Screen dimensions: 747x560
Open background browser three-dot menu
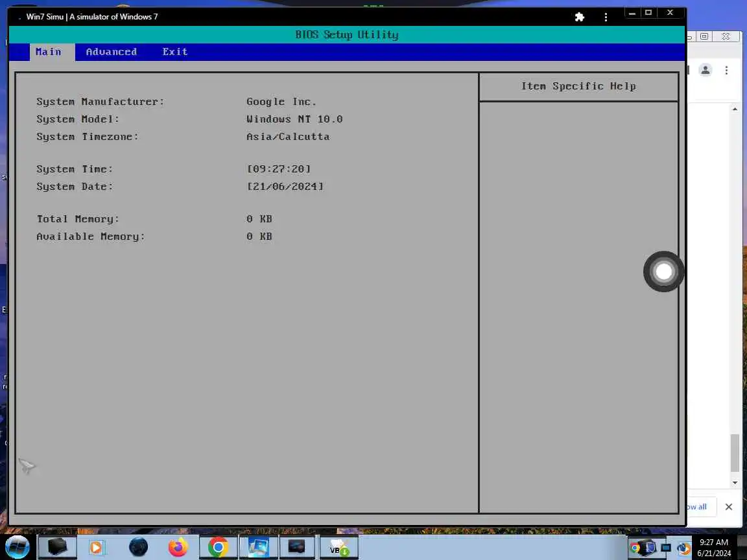point(726,71)
